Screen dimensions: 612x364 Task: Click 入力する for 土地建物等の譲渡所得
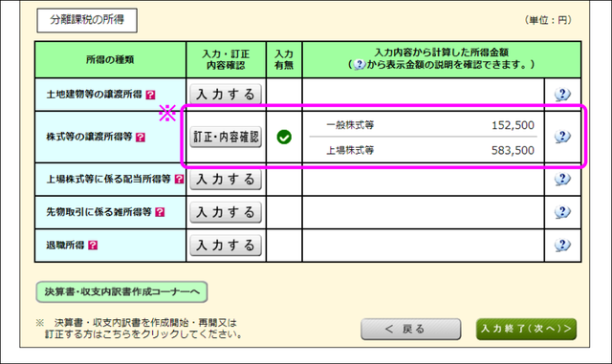(226, 95)
